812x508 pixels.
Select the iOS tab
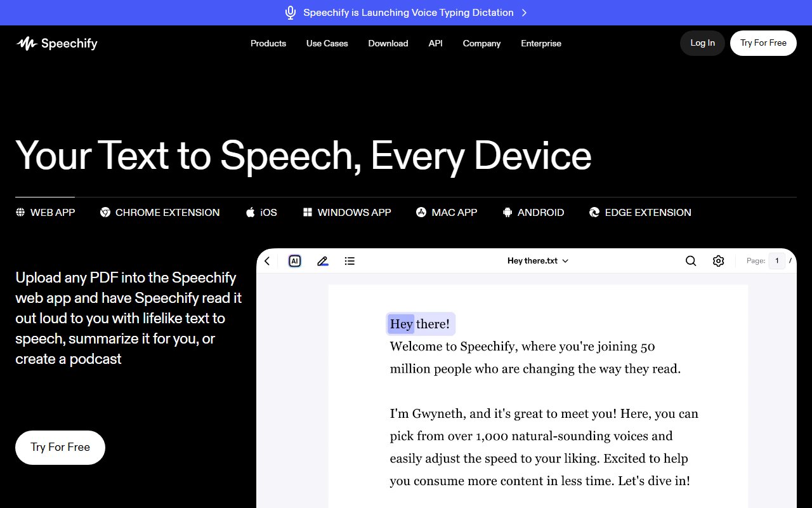(261, 212)
